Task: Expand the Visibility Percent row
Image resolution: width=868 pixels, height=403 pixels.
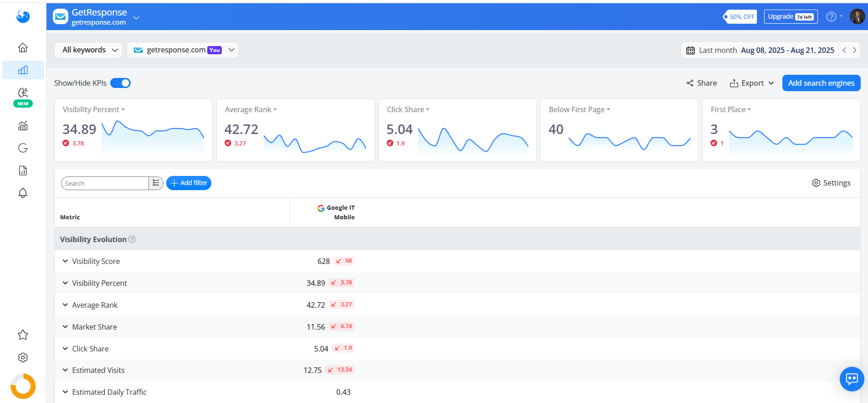Action: pyautogui.click(x=65, y=283)
